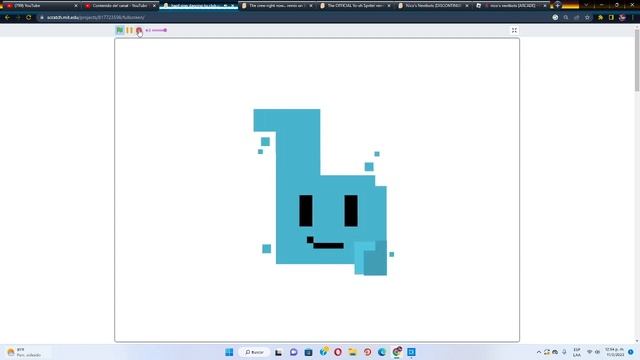
Task: Go back to previous page
Action: point(7,18)
